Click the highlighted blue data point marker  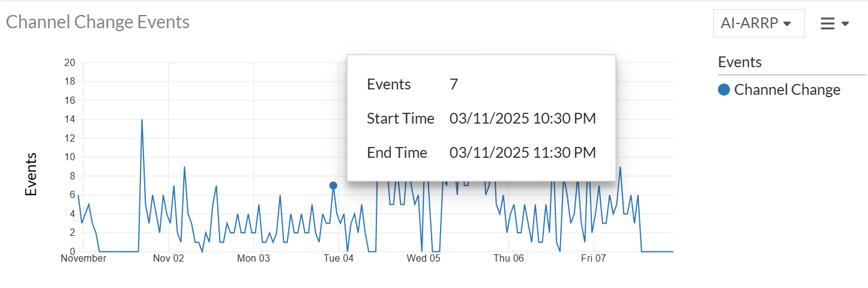tap(333, 185)
